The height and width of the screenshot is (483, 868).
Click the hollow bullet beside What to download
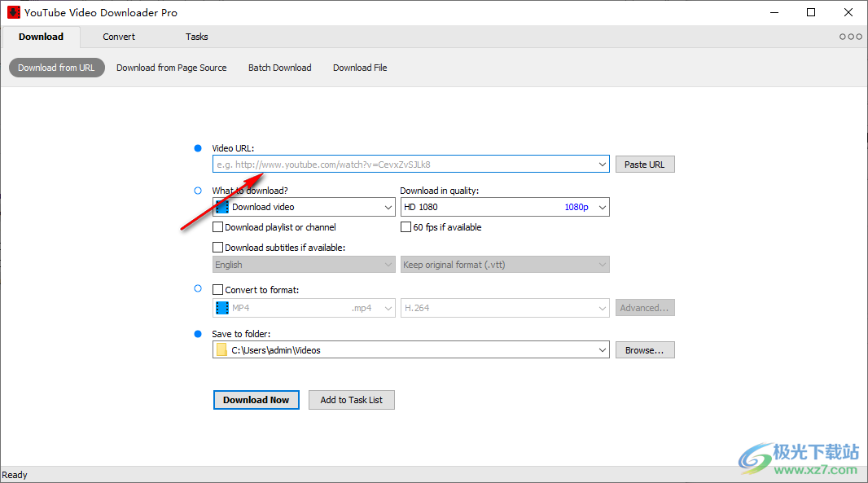point(198,191)
